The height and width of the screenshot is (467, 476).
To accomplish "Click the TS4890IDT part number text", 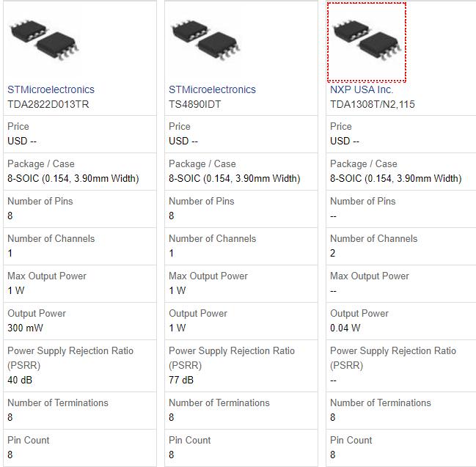I will [194, 104].
